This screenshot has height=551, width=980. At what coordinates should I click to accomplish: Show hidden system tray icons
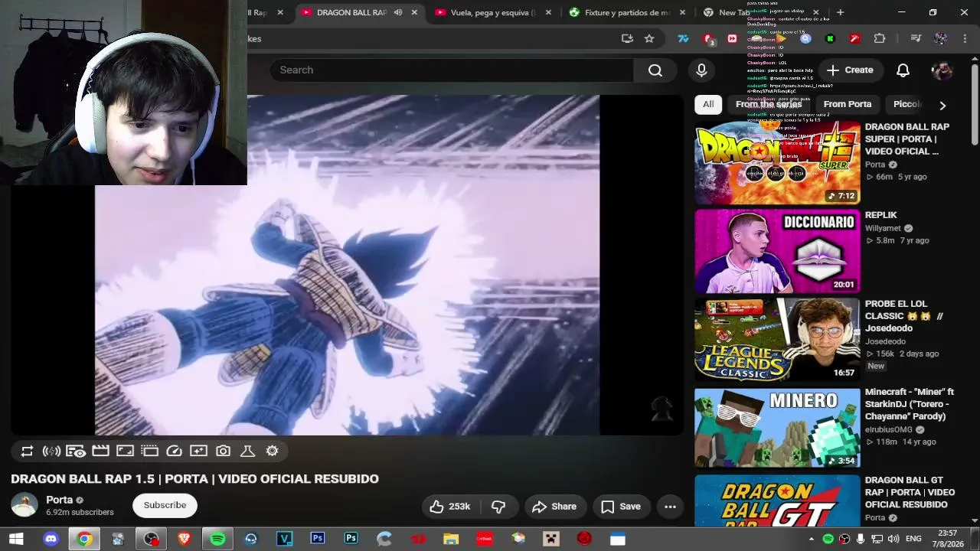coord(812,539)
